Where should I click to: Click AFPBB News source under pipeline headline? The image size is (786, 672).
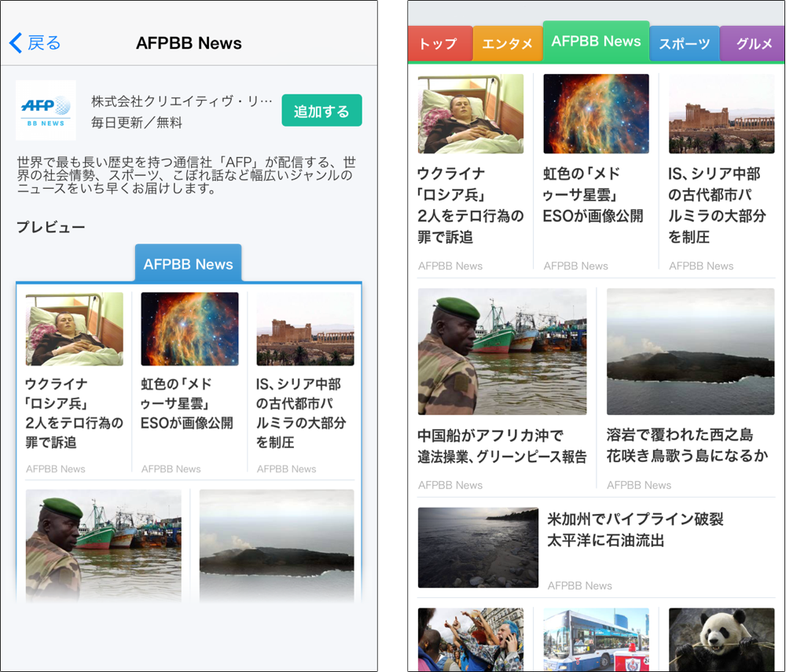[x=579, y=586]
